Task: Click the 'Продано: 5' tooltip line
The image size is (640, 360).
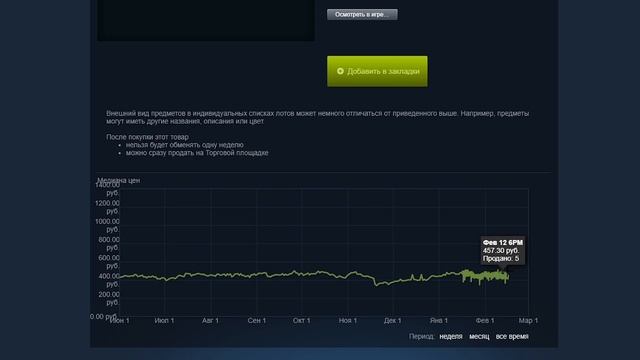Action: point(501,258)
